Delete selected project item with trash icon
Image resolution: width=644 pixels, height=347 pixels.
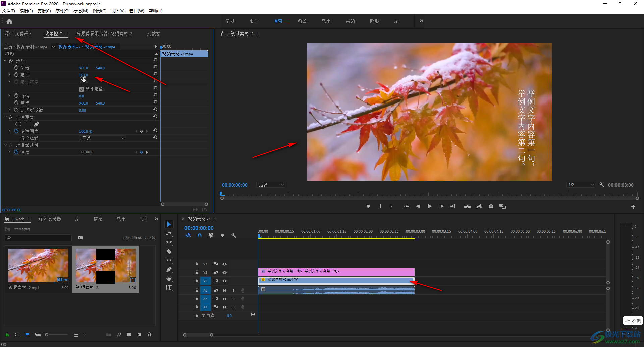click(x=149, y=334)
